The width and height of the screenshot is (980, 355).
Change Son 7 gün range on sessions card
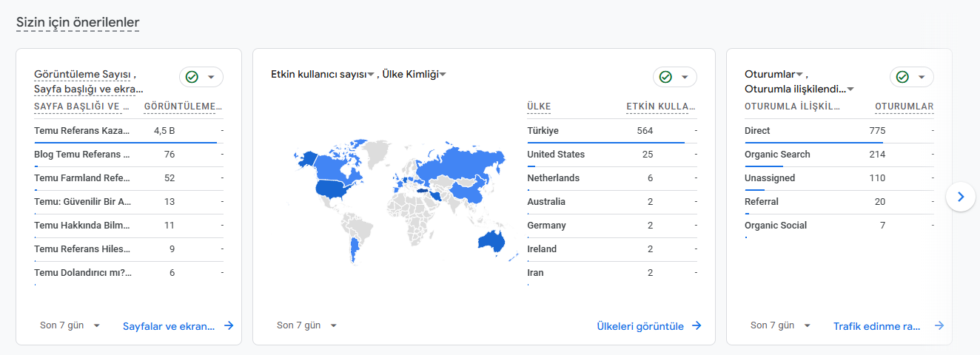pyautogui.click(x=781, y=325)
